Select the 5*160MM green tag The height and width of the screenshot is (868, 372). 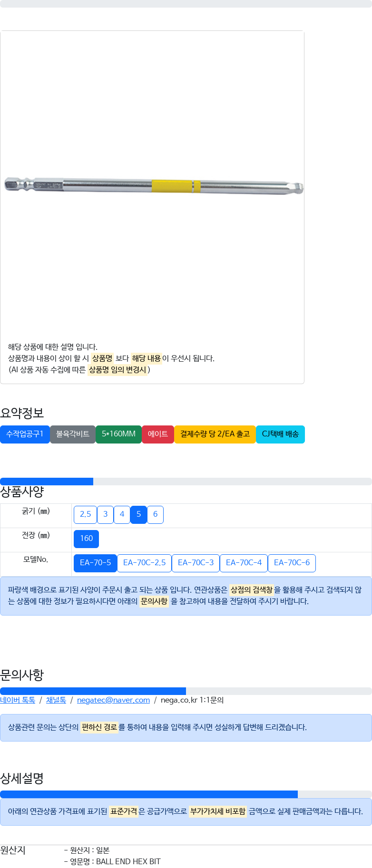(x=118, y=434)
